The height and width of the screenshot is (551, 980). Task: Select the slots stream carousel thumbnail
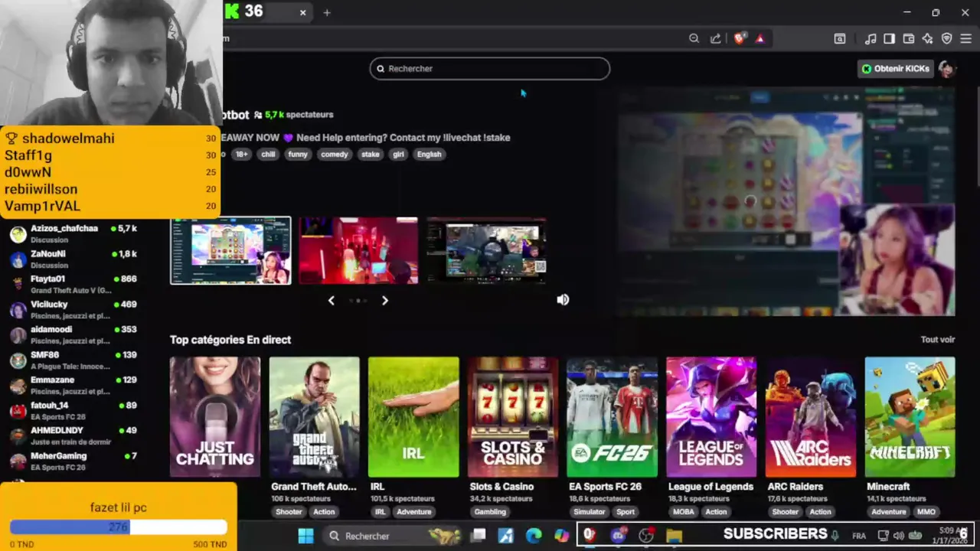(230, 250)
